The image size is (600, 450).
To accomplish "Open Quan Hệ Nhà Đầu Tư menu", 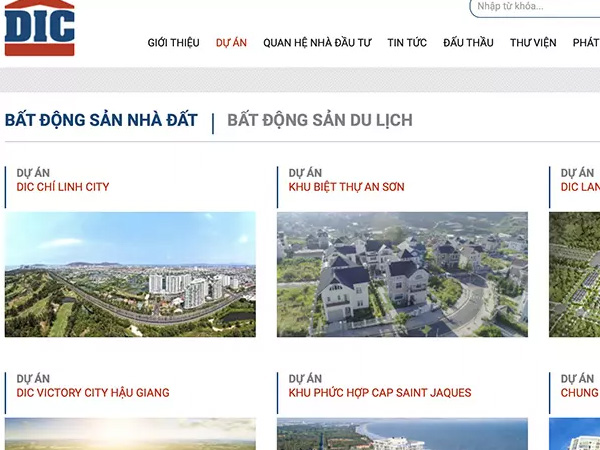I will [x=317, y=43].
